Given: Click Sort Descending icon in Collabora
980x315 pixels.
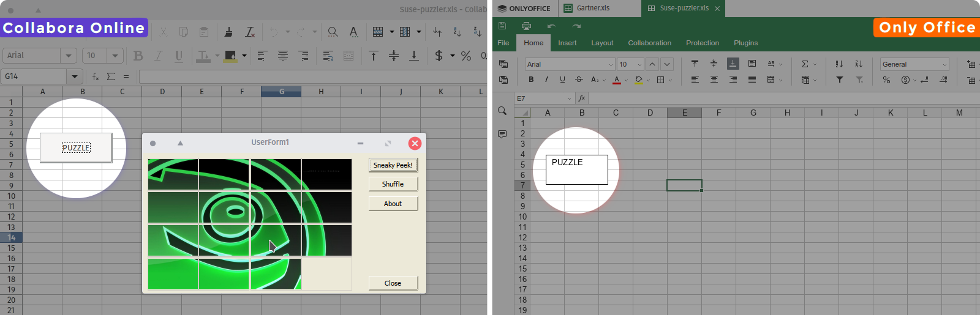Looking at the screenshot, I should click(477, 32).
